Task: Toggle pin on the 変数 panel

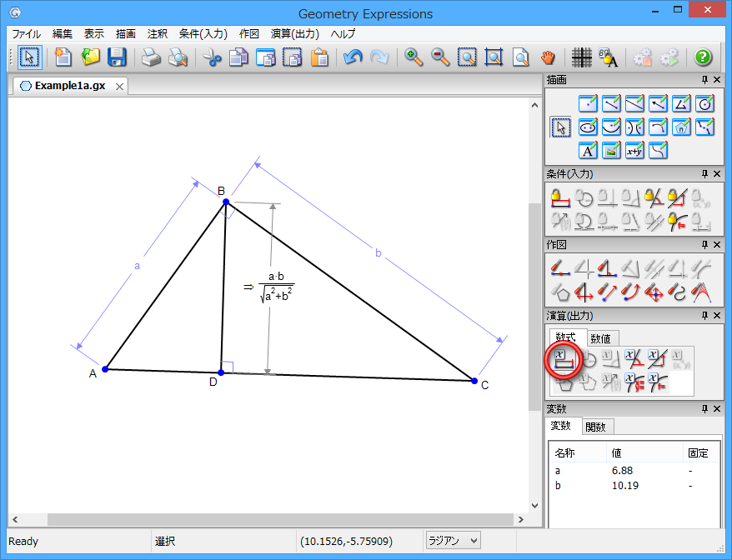Action: pyautogui.click(x=704, y=408)
